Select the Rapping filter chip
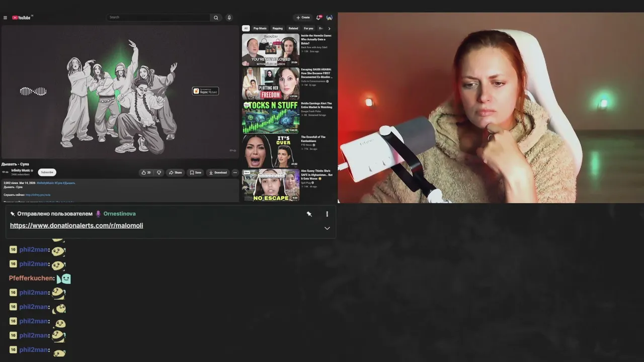Viewport: 644px width, 362px height. tap(278, 28)
